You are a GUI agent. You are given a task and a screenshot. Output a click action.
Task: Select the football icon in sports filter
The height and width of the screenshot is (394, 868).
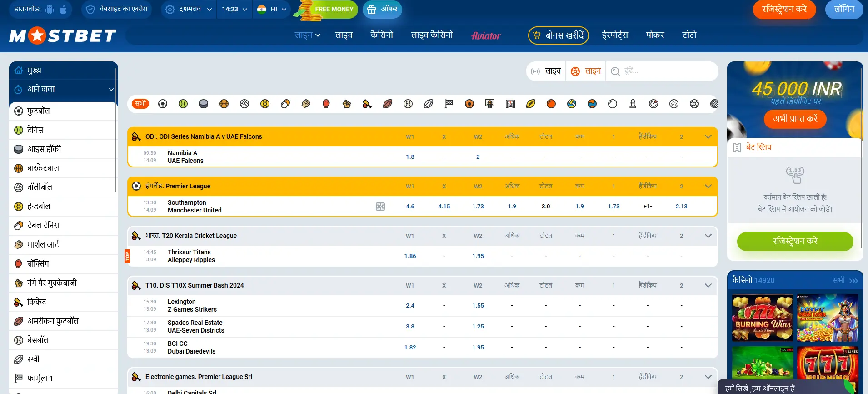tap(163, 104)
